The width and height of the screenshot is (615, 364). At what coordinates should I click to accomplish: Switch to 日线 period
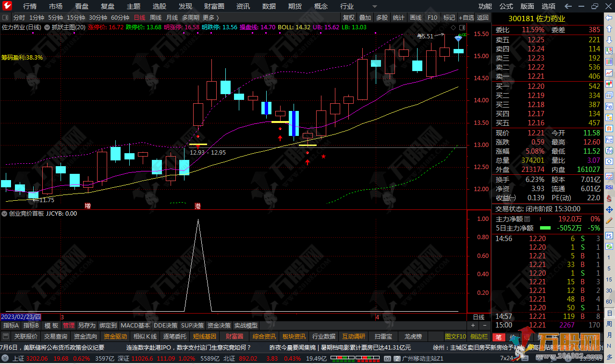tap(139, 17)
